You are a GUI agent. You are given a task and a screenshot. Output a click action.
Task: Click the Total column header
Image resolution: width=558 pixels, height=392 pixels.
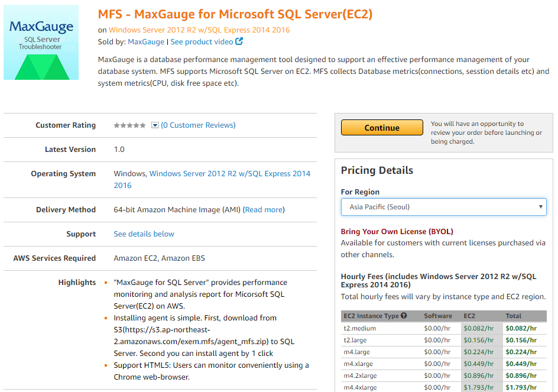click(514, 316)
